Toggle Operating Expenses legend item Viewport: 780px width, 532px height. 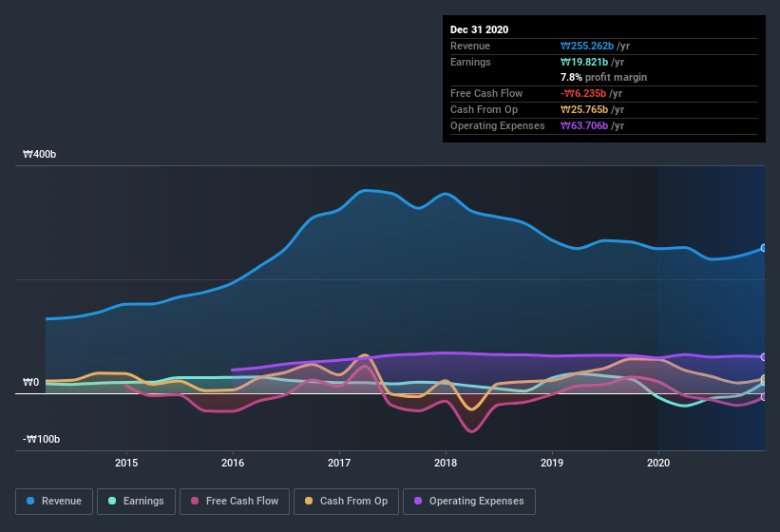469,501
